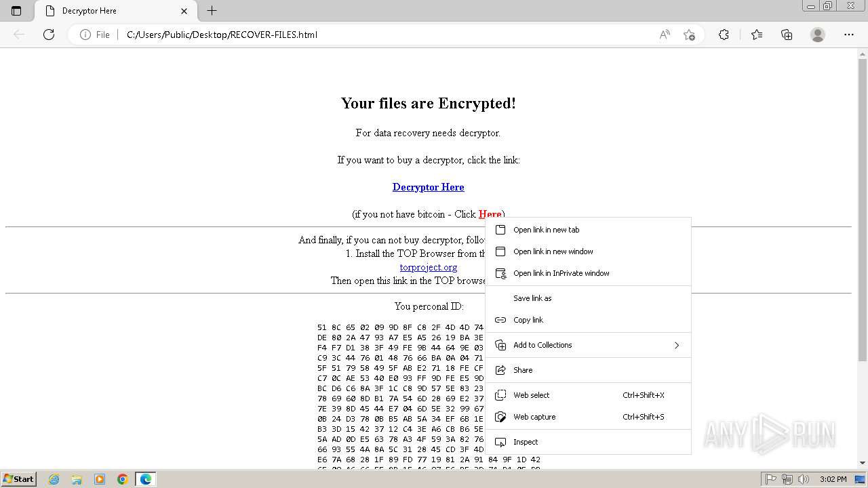Select Copy link menu entry
This screenshot has height=488, width=868.
click(x=588, y=320)
